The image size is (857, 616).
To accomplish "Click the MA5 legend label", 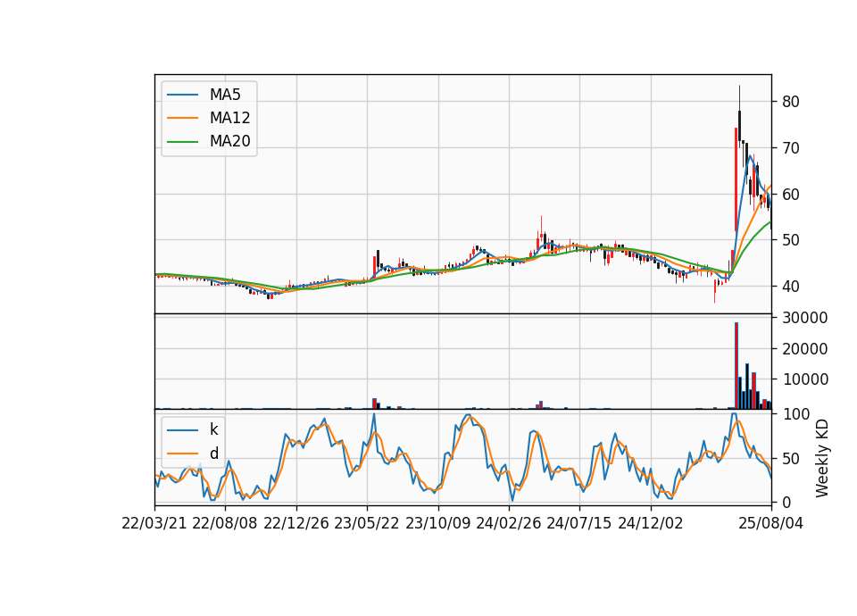I will pyautogui.click(x=225, y=95).
